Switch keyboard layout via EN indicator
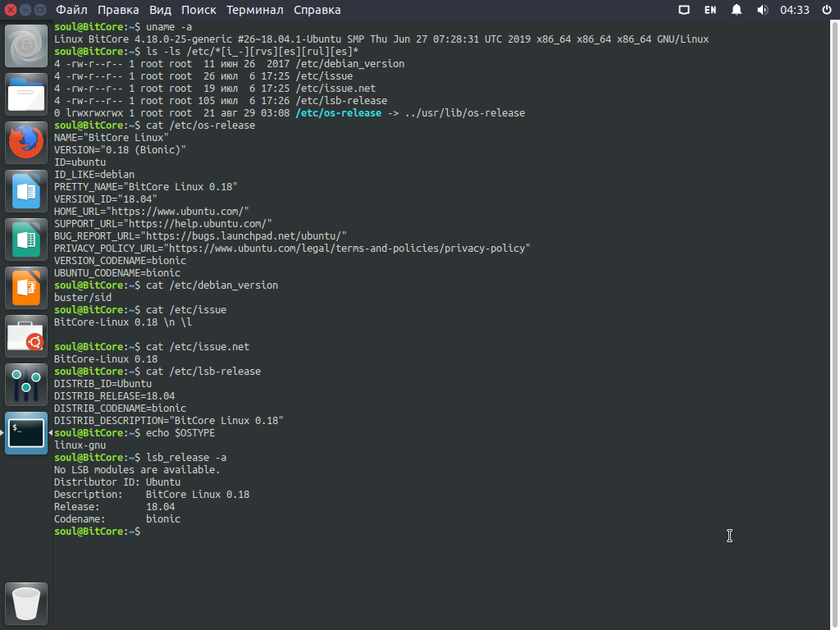 [710, 10]
